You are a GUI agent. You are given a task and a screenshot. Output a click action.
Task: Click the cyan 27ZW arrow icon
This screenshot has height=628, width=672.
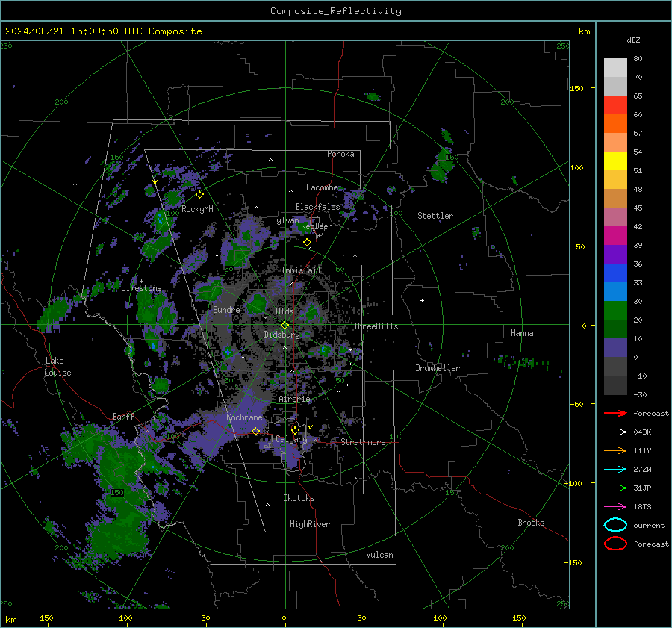point(615,470)
